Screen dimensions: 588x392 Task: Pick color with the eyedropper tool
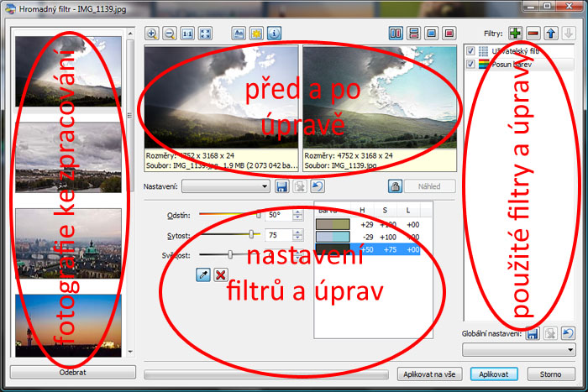pyautogui.click(x=202, y=274)
